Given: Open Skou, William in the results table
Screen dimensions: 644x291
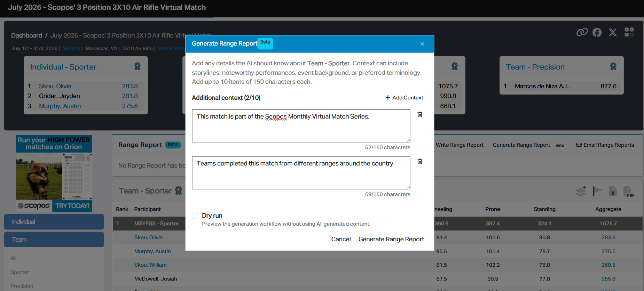Looking at the screenshot, I should coord(150,265).
